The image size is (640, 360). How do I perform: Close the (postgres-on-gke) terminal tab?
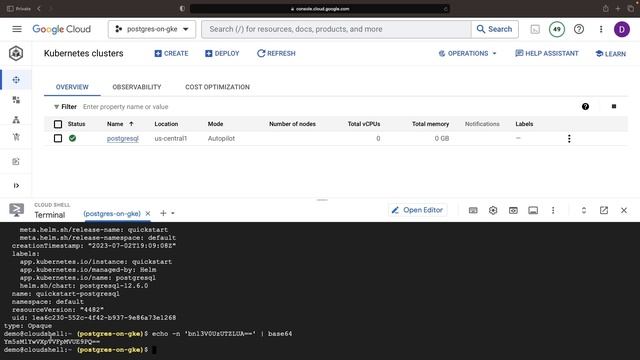pyautogui.click(x=148, y=213)
